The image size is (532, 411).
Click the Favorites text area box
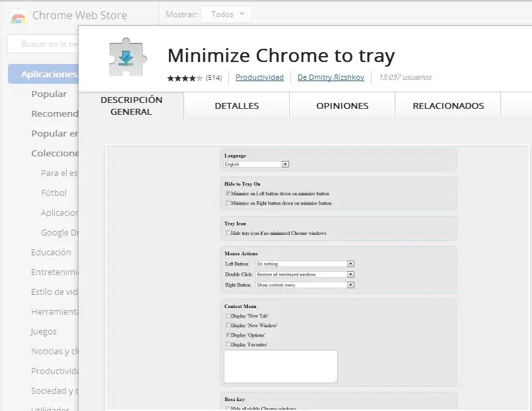281,367
